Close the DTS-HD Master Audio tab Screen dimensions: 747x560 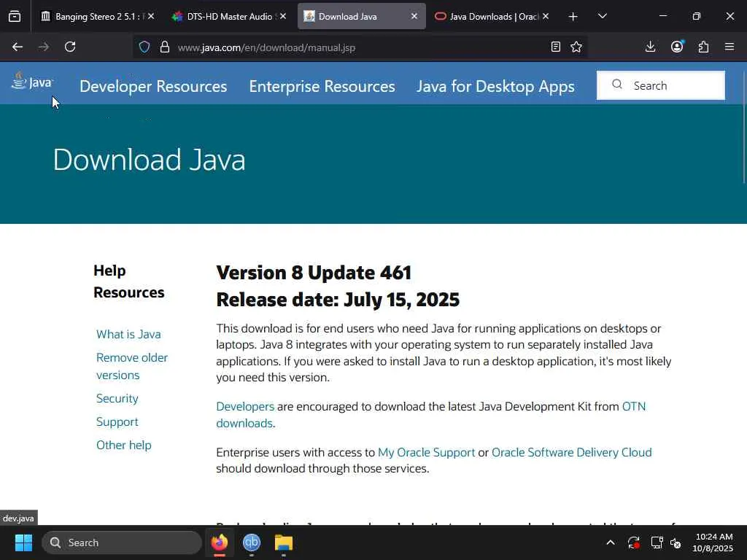pyautogui.click(x=283, y=16)
